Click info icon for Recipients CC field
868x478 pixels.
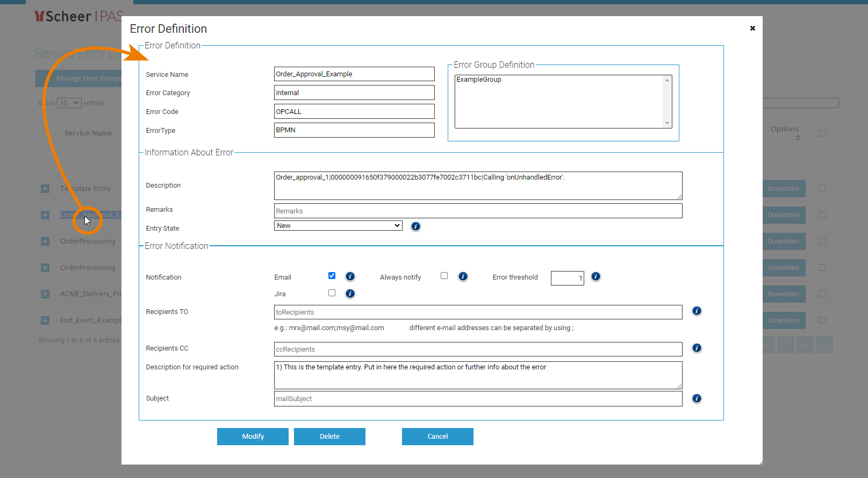[697, 348]
